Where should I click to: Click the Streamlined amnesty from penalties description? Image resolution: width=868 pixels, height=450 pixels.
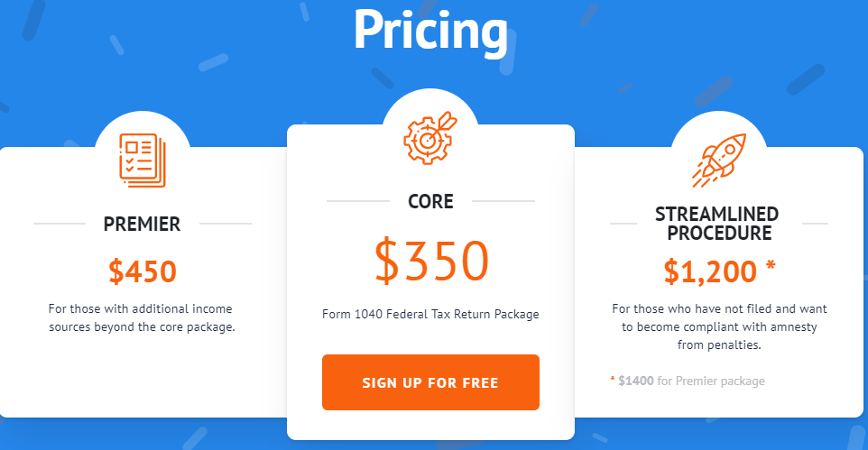(719, 326)
